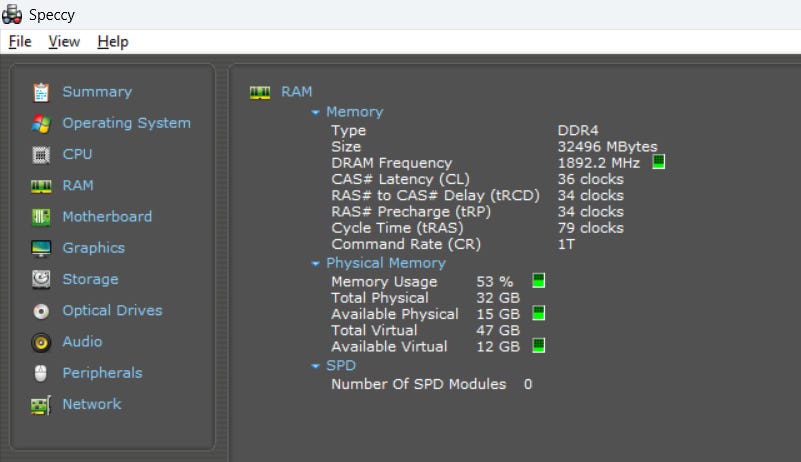The image size is (801, 462).
Task: Collapse the SPD section
Action: click(316, 366)
